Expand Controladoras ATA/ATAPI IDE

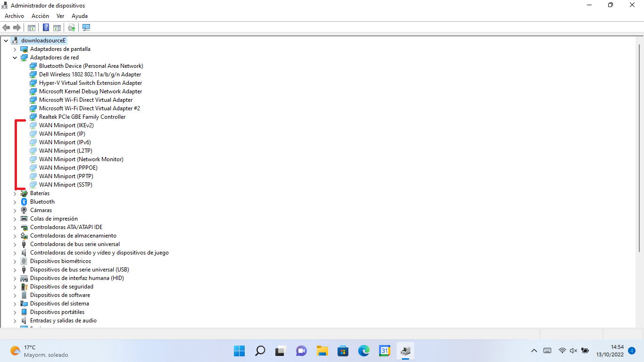[x=15, y=227]
